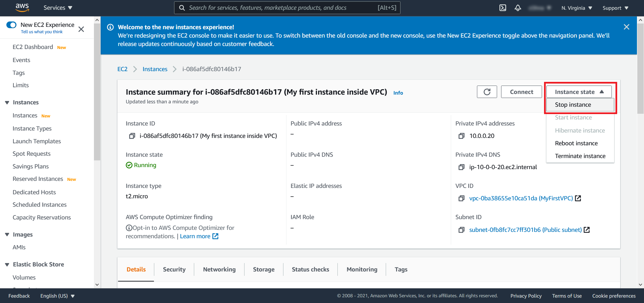The width and height of the screenshot is (644, 303).
Task: Open the Support dropdown menu
Action: pyautogui.click(x=615, y=8)
